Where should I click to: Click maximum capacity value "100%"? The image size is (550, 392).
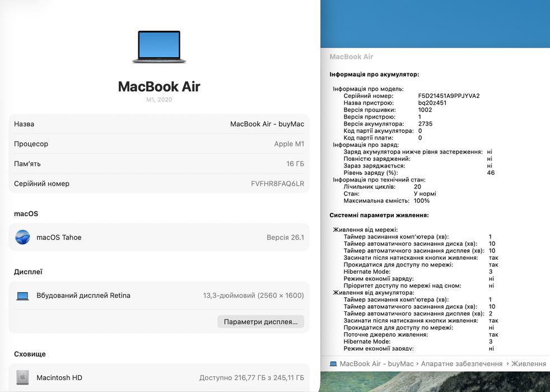pos(422,201)
